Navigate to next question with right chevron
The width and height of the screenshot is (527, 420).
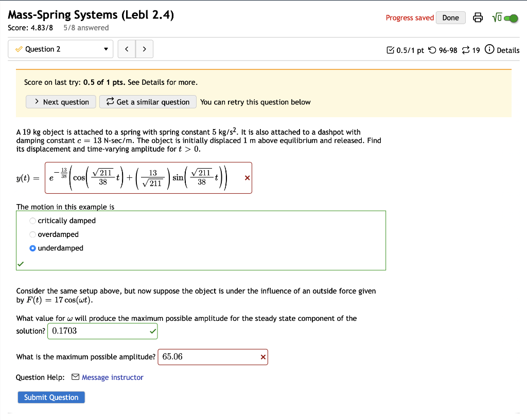(145, 49)
